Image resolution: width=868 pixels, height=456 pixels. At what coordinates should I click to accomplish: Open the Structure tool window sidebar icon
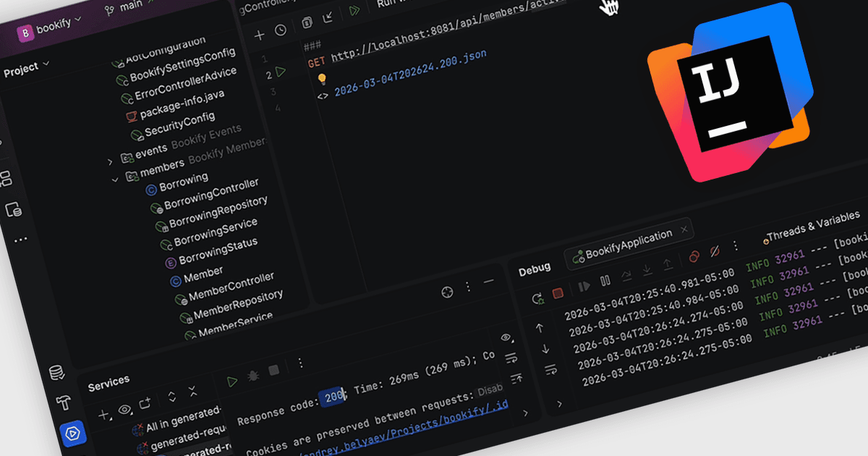[6, 178]
